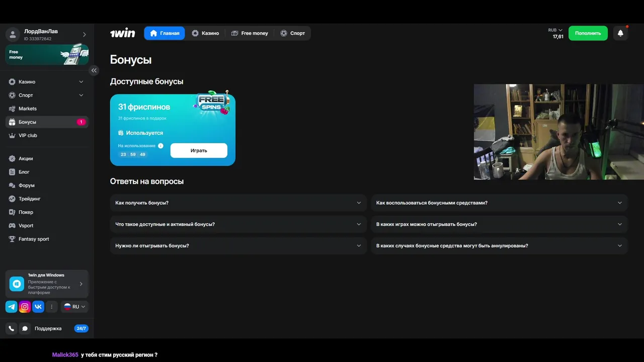Viewport: 644px width, 362px height.
Task: Select Форум in the sidebar
Action: click(47, 186)
